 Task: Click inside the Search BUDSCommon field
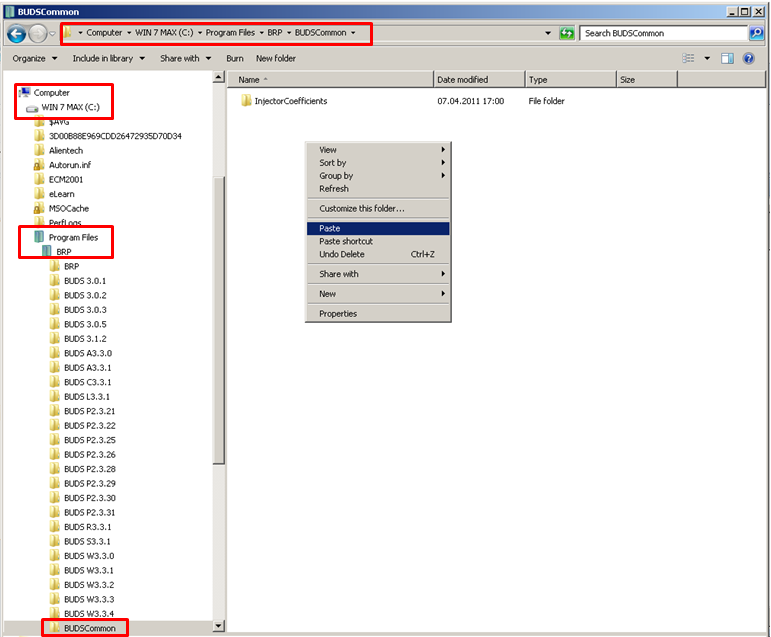coord(660,33)
